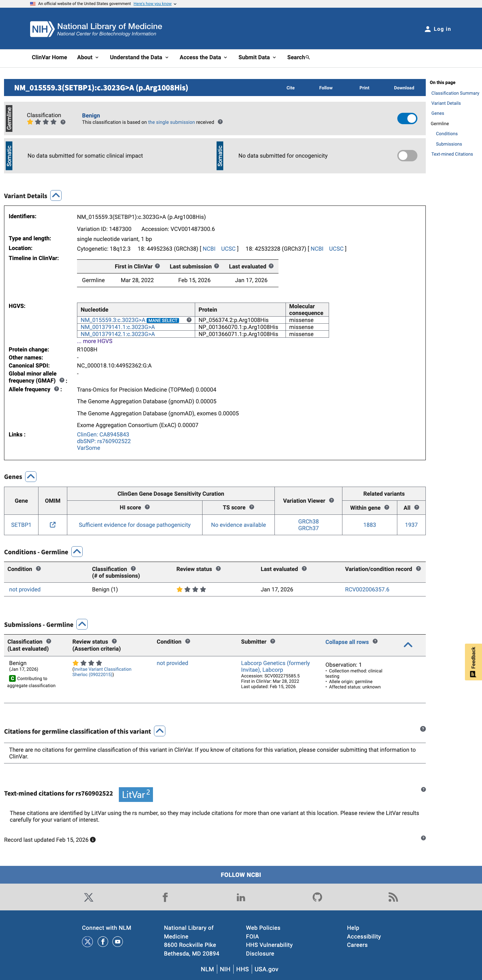Expand the Access the Data menu
Viewport: 482px width, 980px height.
point(203,58)
